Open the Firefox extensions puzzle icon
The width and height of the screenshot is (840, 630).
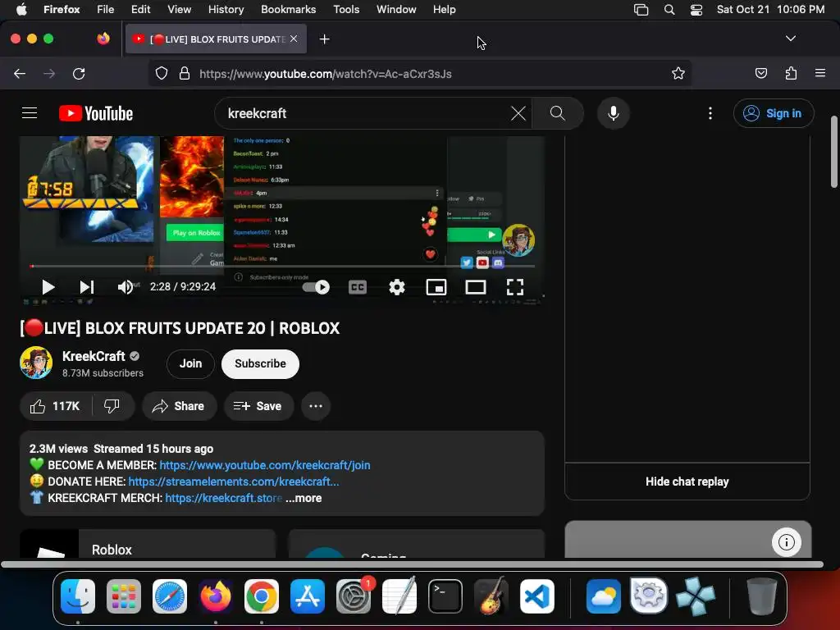tap(791, 73)
